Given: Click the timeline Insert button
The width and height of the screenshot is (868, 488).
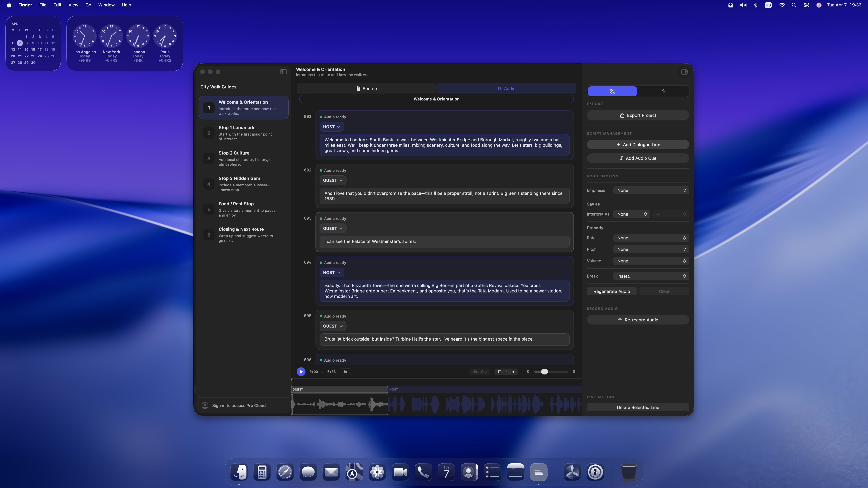Looking at the screenshot, I should click(x=506, y=372).
